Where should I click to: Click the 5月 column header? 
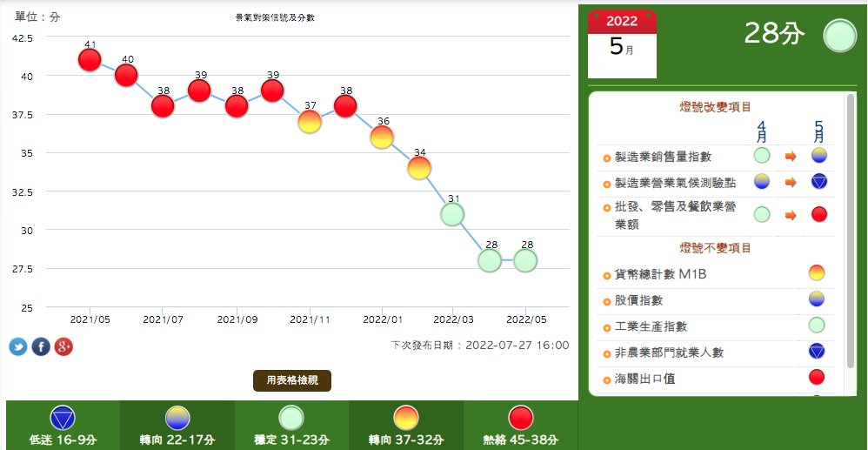(x=818, y=132)
